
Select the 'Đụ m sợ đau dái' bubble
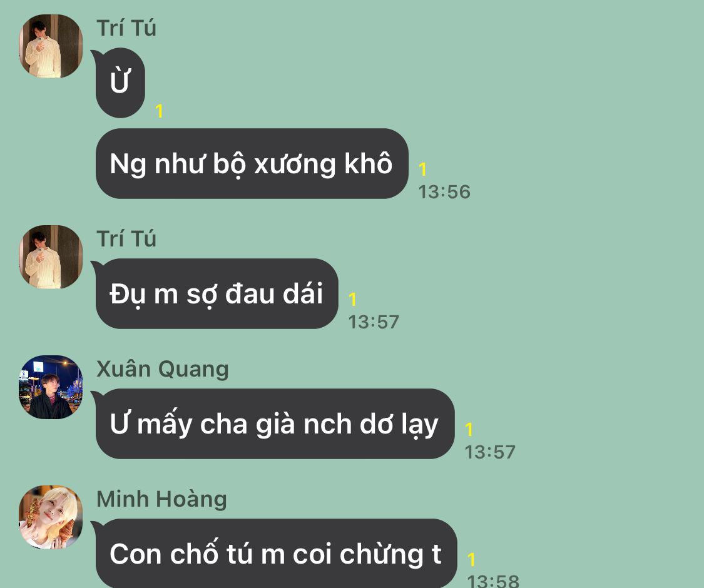(x=217, y=293)
